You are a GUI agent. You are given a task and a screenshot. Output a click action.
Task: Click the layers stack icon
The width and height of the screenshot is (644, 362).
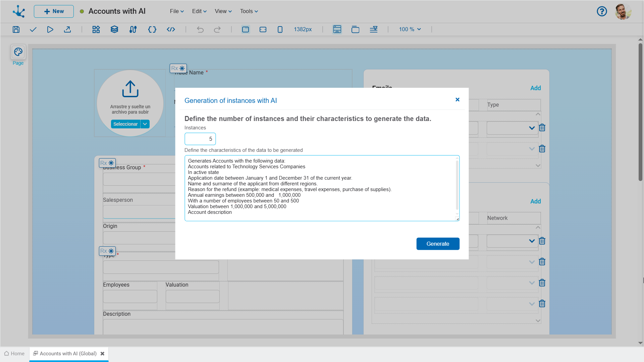pyautogui.click(x=114, y=29)
